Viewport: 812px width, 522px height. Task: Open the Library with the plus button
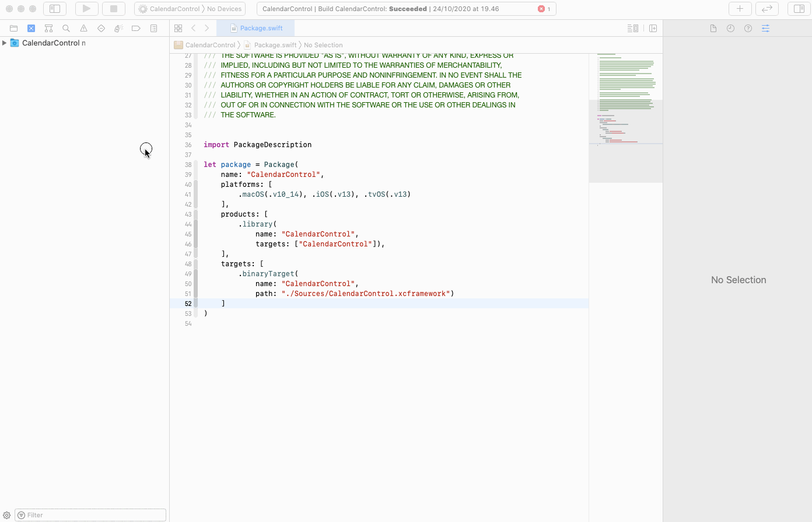(740, 9)
